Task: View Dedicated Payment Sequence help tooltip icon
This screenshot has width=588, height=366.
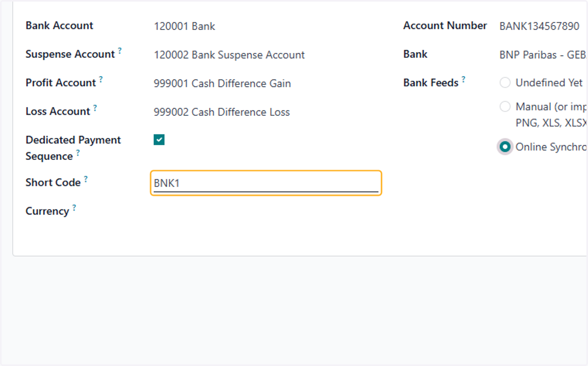Action: pos(78,153)
